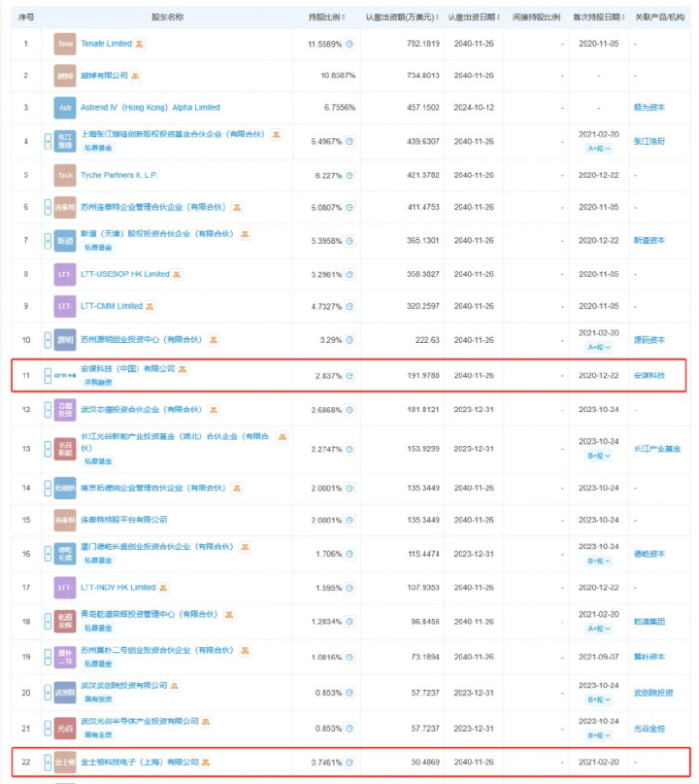This screenshot has height=784, width=699.
Task: Open B+轮 dropdown in row 16
Action: [599, 561]
